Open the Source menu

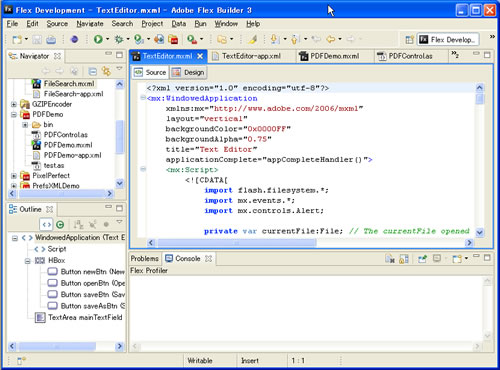pos(57,24)
